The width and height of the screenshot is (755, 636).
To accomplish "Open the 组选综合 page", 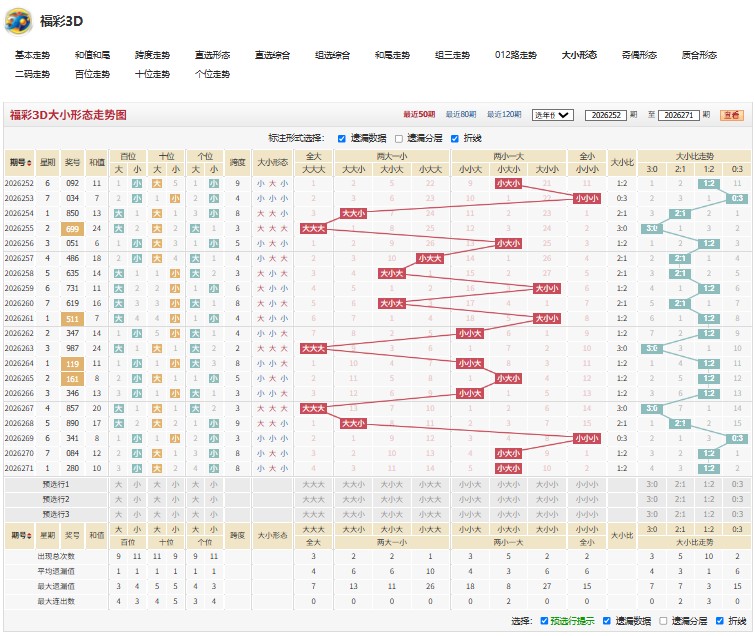I will tap(332, 55).
